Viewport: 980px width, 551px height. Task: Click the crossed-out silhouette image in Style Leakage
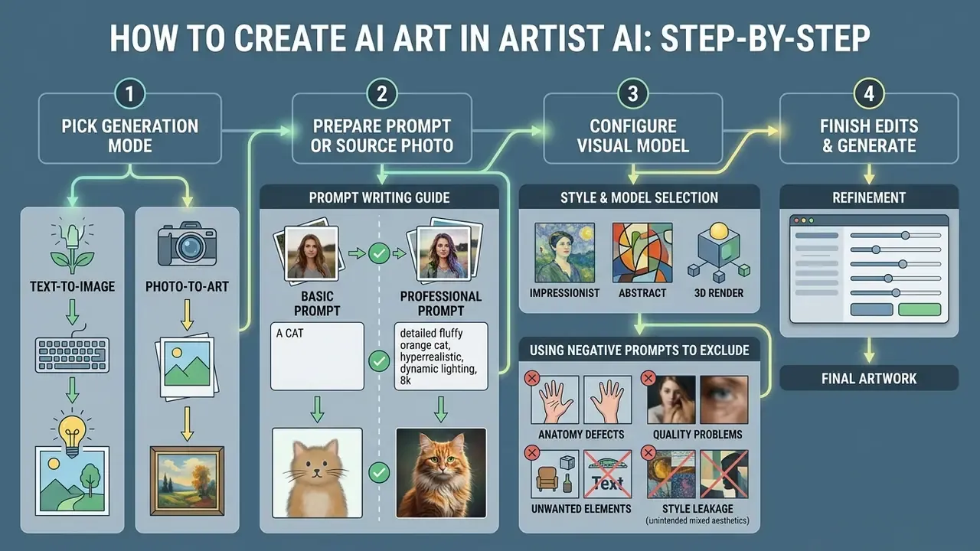(724, 474)
